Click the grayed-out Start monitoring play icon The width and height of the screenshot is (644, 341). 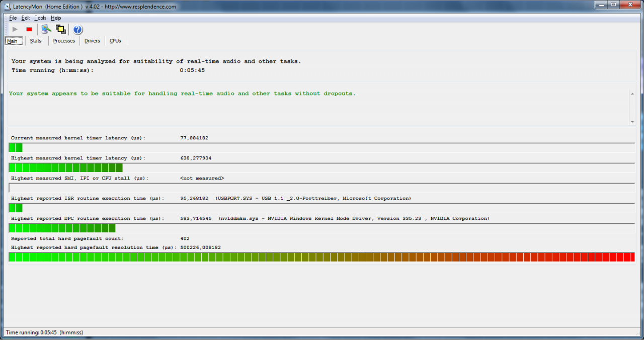15,30
